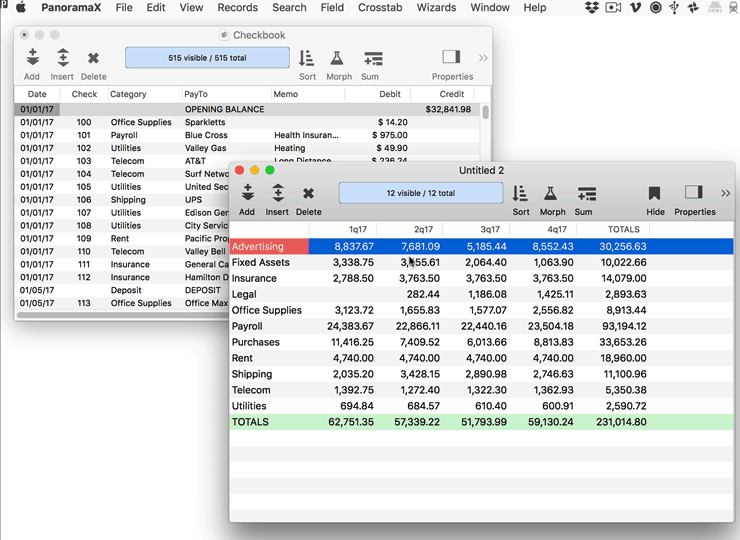Click the Checkbook horizontal scrollbar
This screenshot has width=740, height=540.
[123, 314]
